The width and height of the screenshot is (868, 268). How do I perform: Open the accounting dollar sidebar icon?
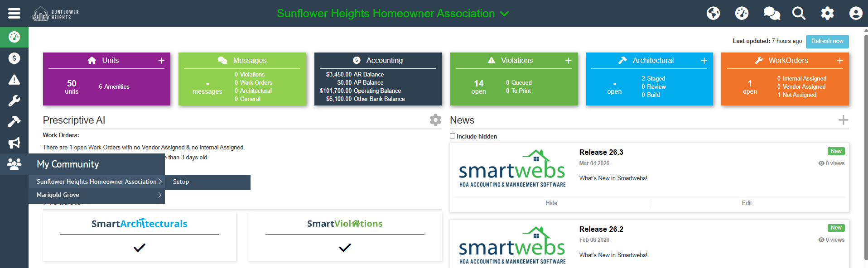pyautogui.click(x=14, y=58)
